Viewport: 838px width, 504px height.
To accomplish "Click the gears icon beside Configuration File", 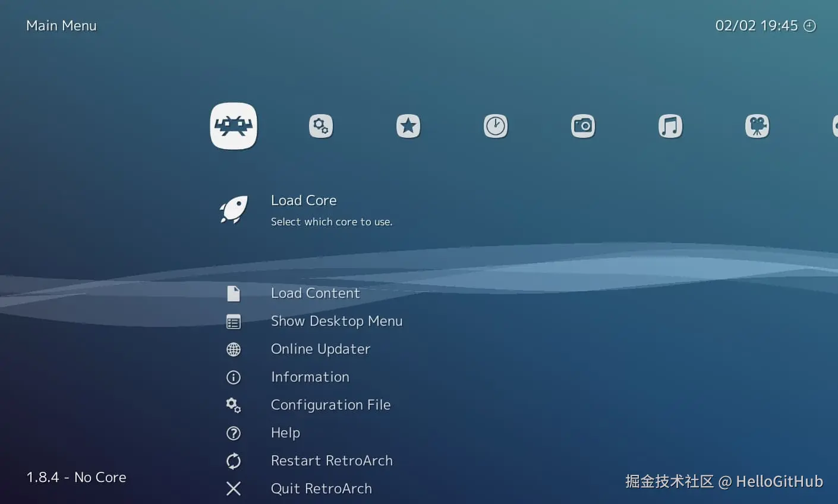I will click(234, 405).
